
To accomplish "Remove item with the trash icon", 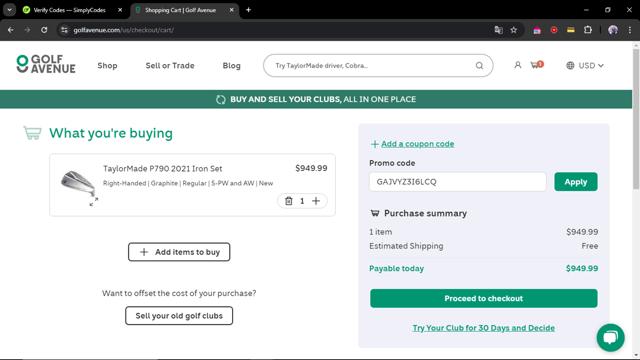I will [x=289, y=201].
